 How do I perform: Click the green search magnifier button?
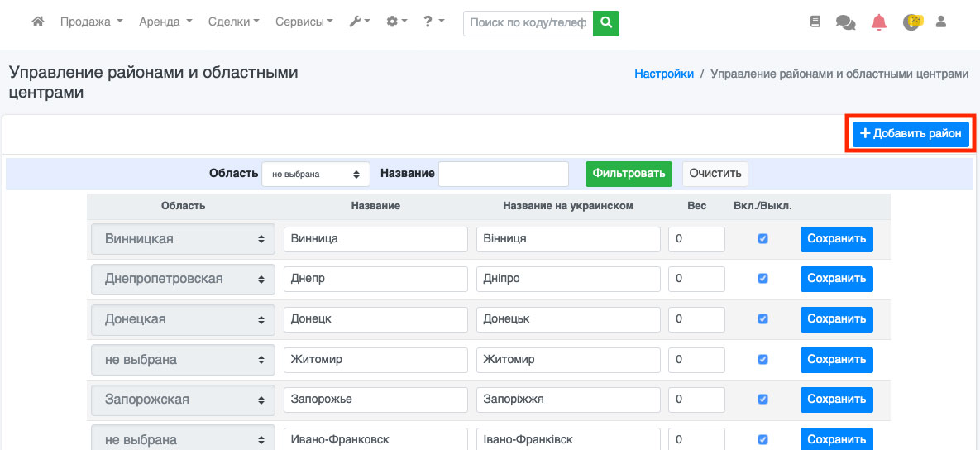(x=606, y=23)
